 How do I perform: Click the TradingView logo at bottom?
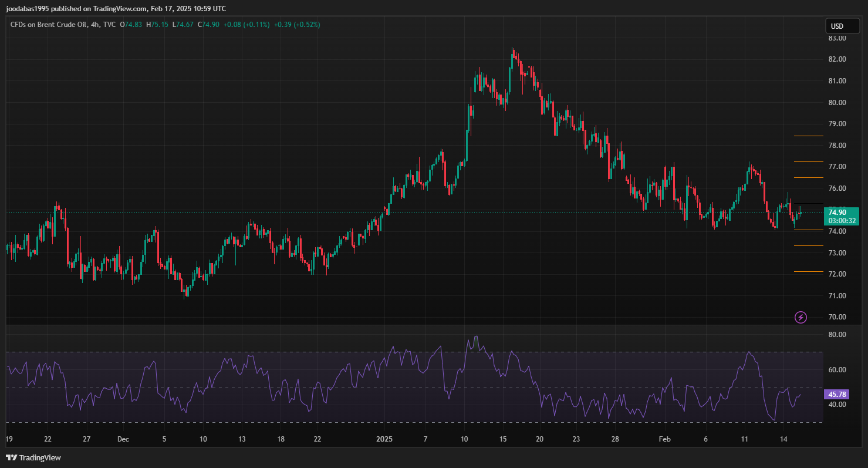coord(33,457)
